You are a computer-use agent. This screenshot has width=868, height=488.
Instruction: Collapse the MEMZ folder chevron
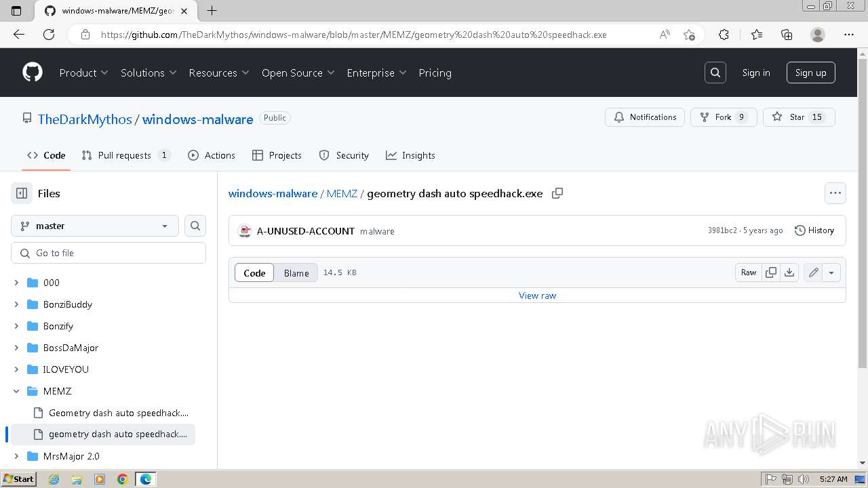tap(16, 391)
